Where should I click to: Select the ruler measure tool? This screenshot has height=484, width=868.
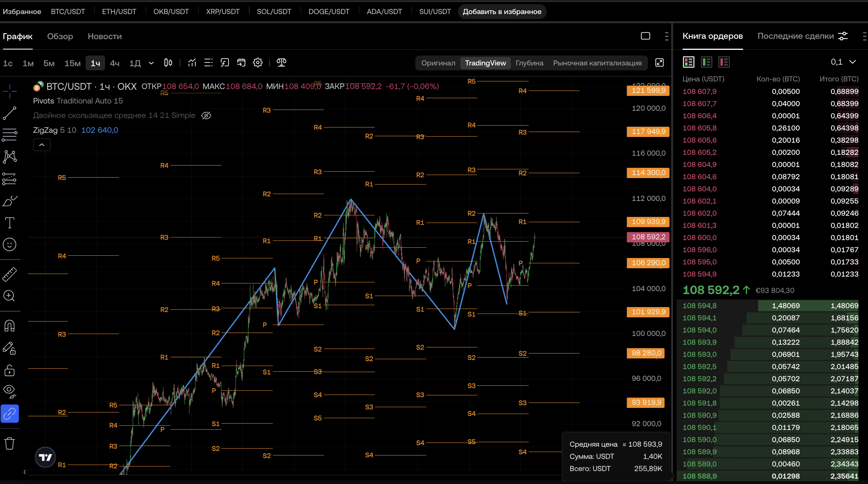click(10, 274)
